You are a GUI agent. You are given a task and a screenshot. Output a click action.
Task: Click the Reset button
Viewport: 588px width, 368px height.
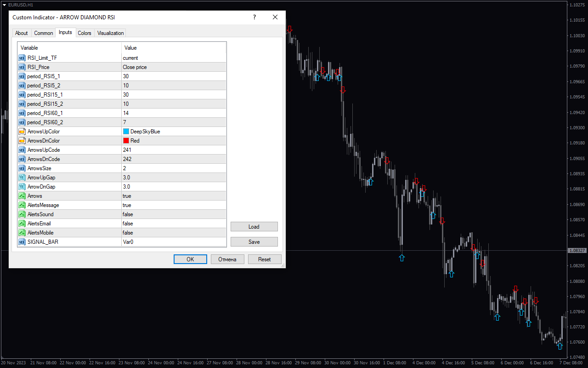click(265, 259)
